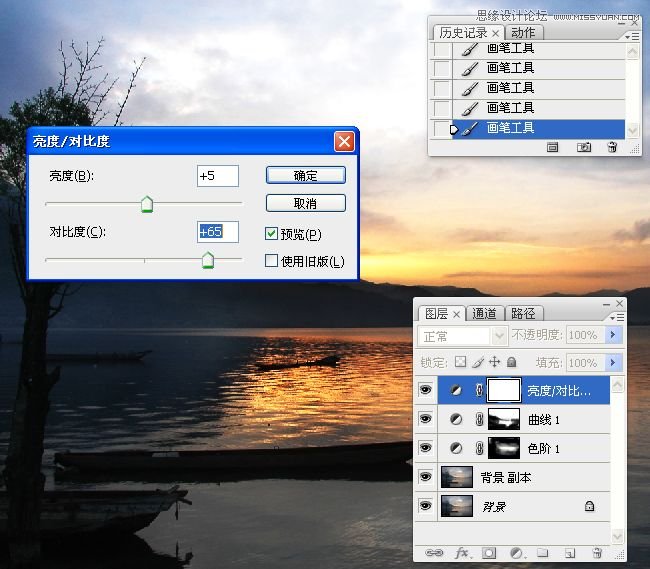Screen dimensions: 650x569
Task: Click the 对比度(C) value field
Action: coord(218,232)
